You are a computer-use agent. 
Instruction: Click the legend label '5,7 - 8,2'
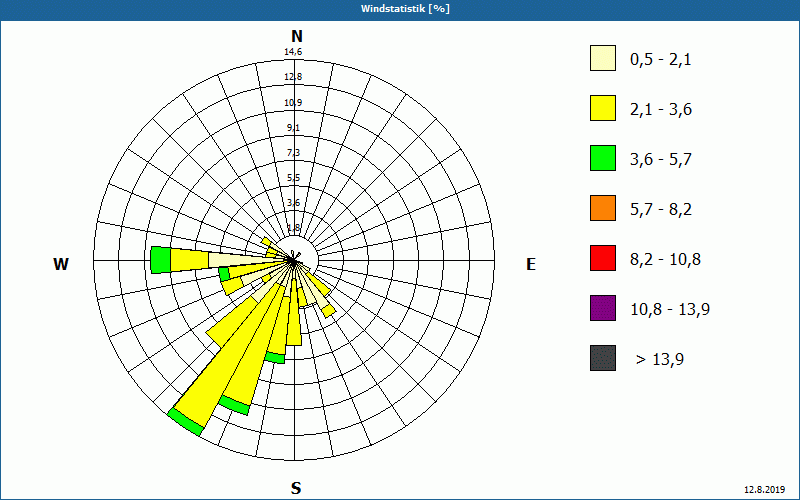pos(661,210)
